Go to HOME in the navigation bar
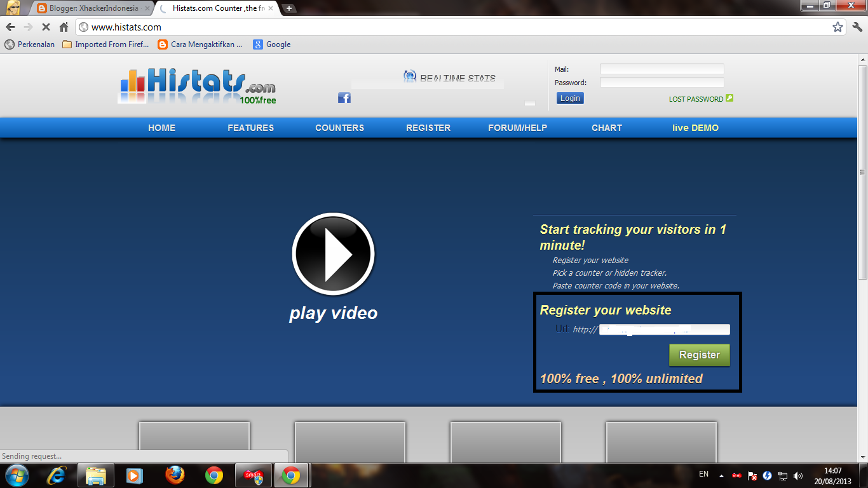This screenshot has height=488, width=868. 161,128
